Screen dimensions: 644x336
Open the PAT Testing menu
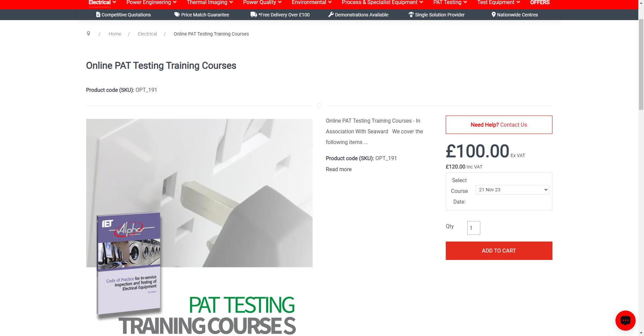pyautogui.click(x=450, y=3)
